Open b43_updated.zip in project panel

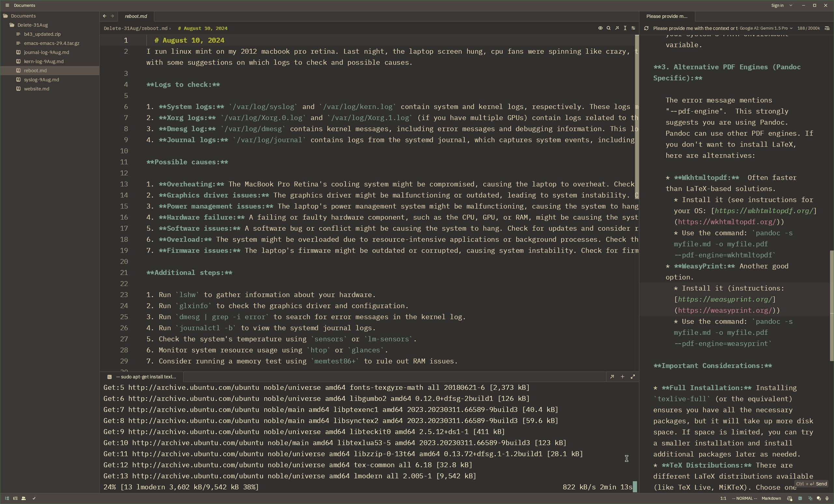click(50, 34)
